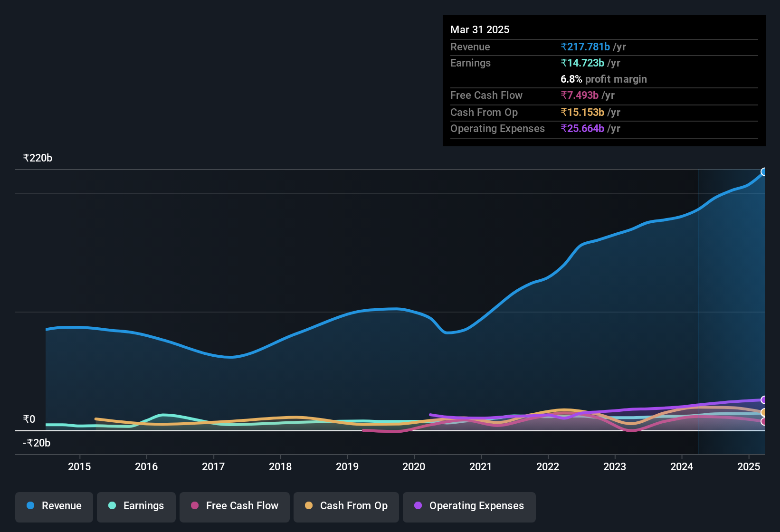Image resolution: width=780 pixels, height=532 pixels.
Task: Click the Cash From Op tooltip label
Action: [x=484, y=112]
